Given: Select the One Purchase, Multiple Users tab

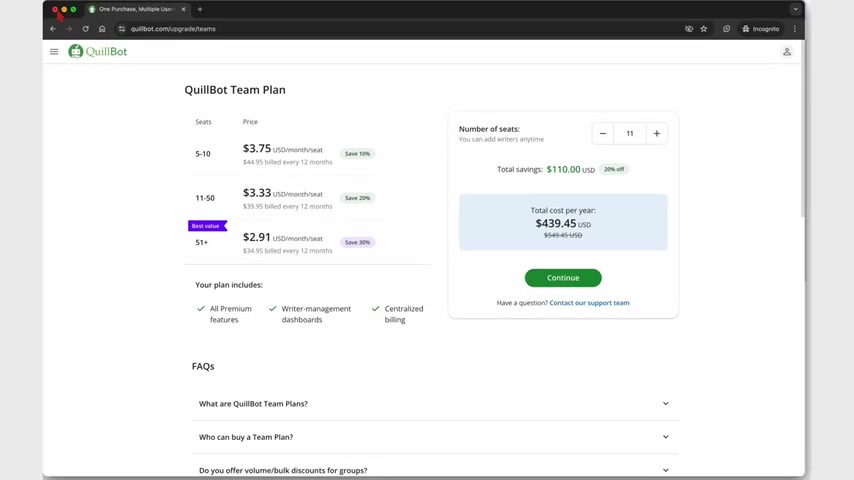Looking at the screenshot, I should [136, 9].
